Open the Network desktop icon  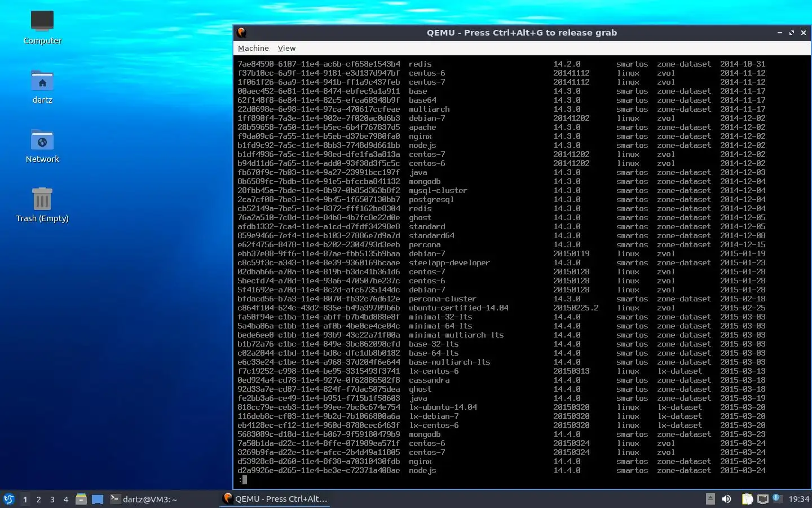click(42, 146)
